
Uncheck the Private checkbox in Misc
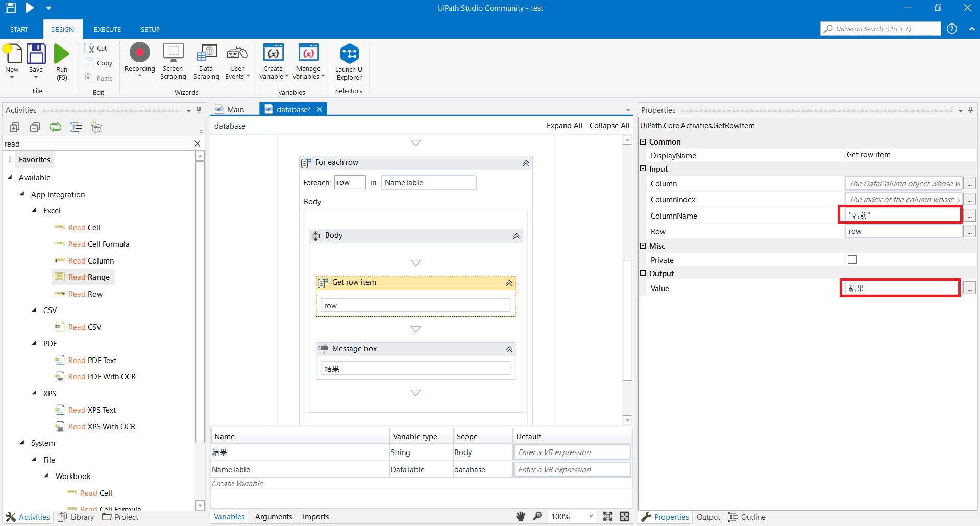[852, 259]
